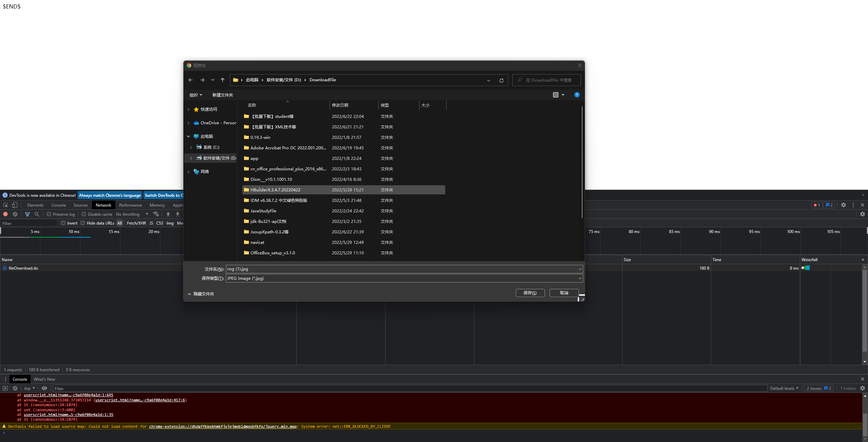
Task: Expand the Network tree node in sidebar
Action: click(x=189, y=172)
